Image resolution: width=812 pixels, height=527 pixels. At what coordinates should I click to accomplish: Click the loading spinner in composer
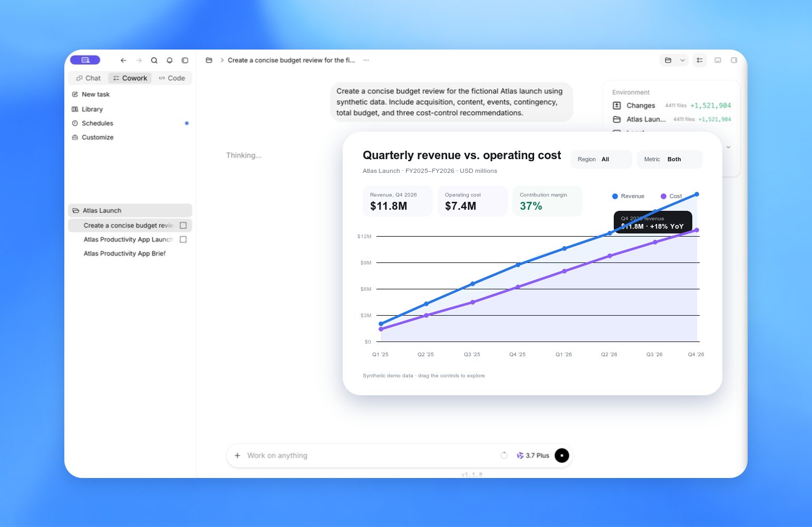click(x=504, y=455)
